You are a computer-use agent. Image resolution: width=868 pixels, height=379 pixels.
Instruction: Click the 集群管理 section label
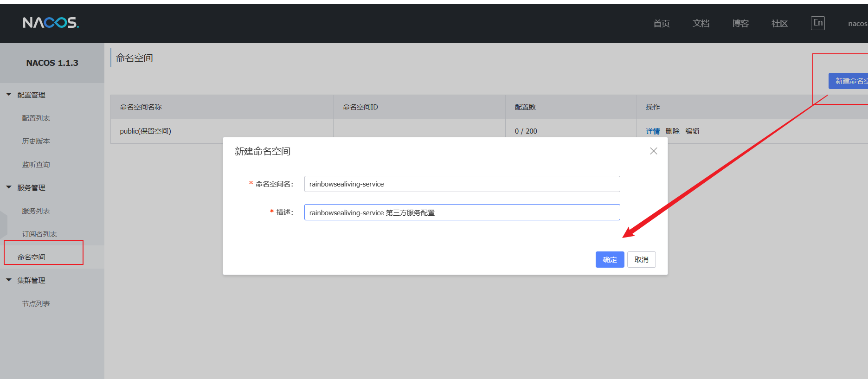(31, 280)
